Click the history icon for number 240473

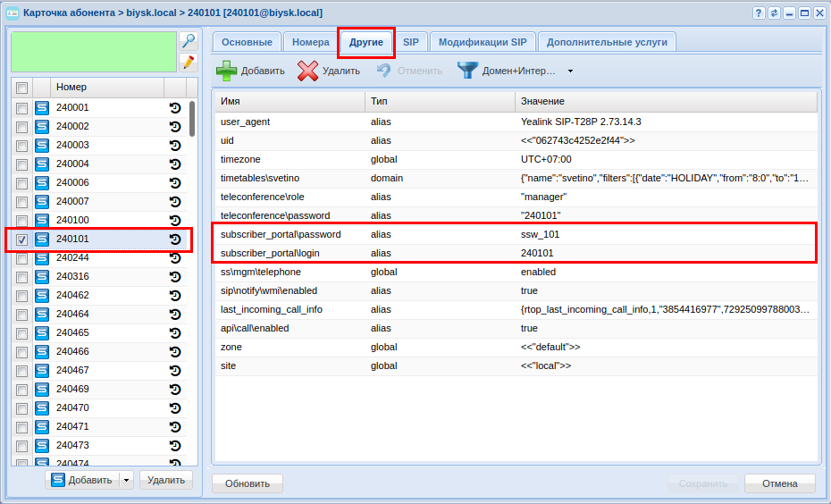[175, 446]
